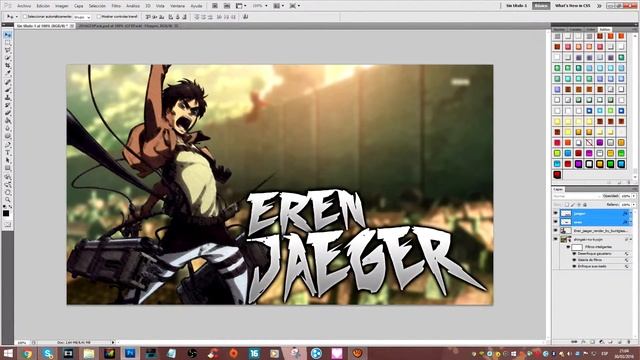
Task: Collapse smart filters on shingeki-no-kyojin layer
Action: point(631,239)
